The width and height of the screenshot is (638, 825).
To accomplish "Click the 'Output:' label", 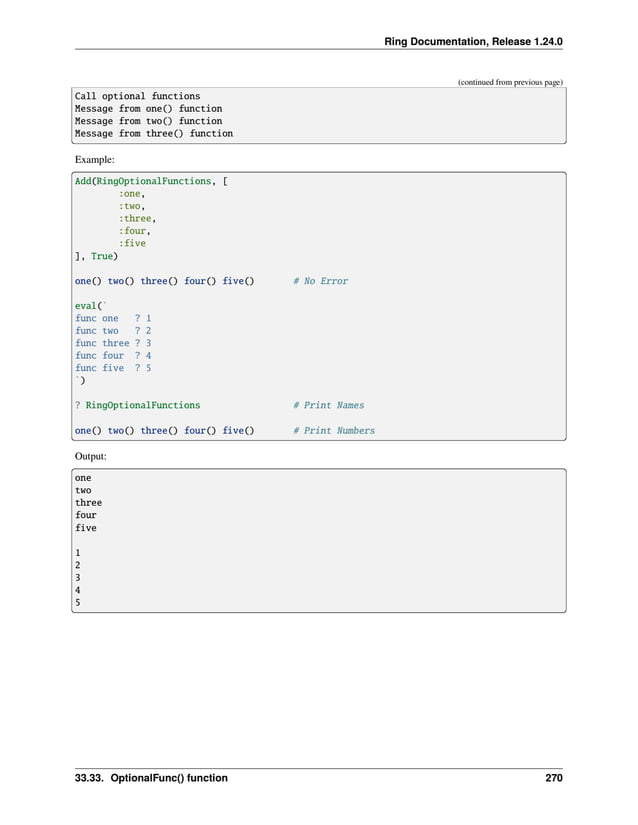I will click(x=90, y=456).
